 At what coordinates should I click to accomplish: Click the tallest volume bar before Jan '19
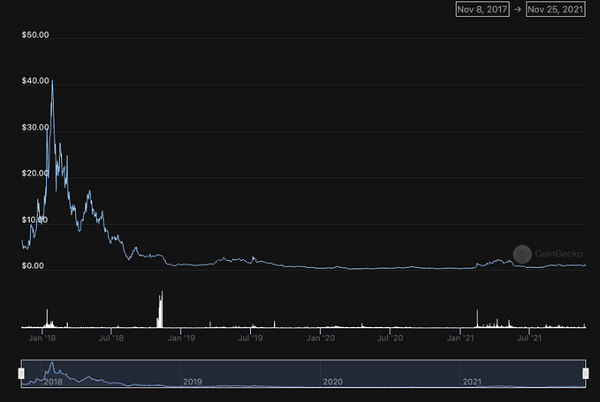160,309
